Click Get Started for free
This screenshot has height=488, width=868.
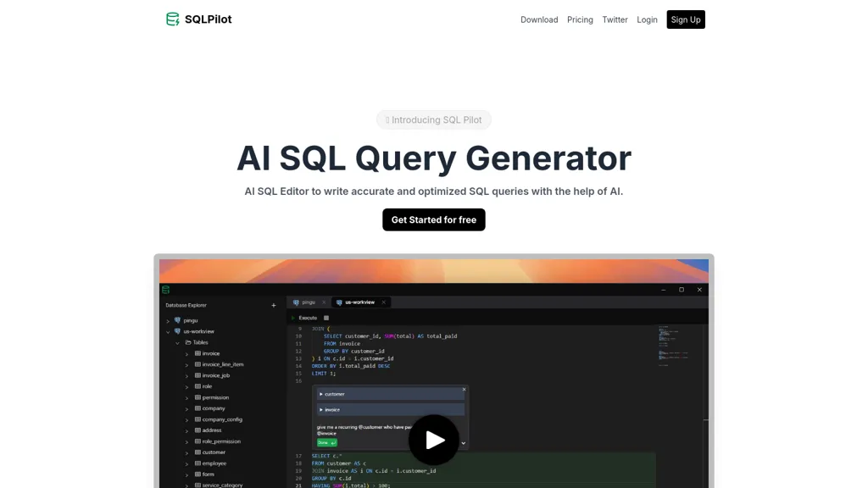433,219
